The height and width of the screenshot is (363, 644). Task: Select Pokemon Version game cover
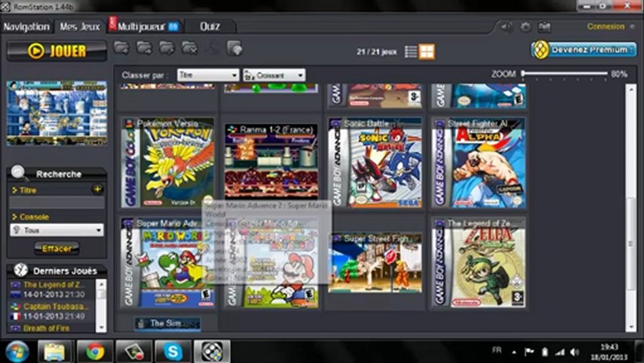168,163
